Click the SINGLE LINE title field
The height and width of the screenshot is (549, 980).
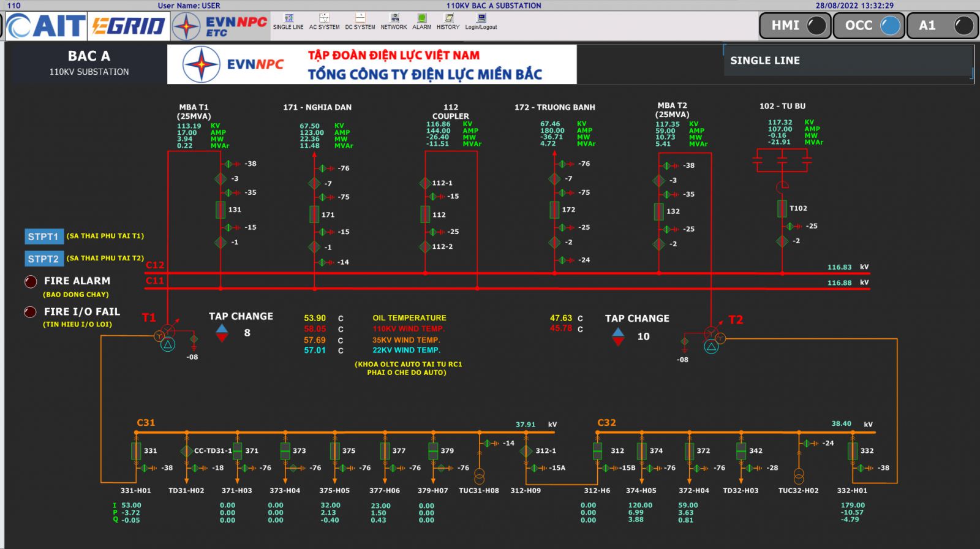[x=848, y=61]
